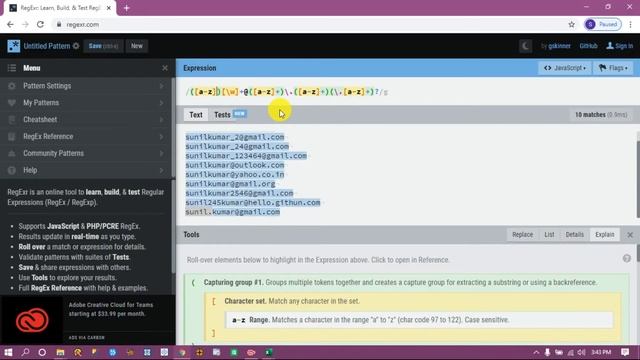Click the Save button
The width and height of the screenshot is (640, 360).
[103, 46]
